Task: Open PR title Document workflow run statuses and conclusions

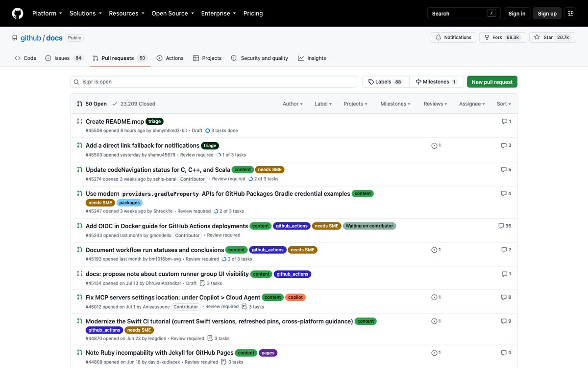Action: [155, 250]
